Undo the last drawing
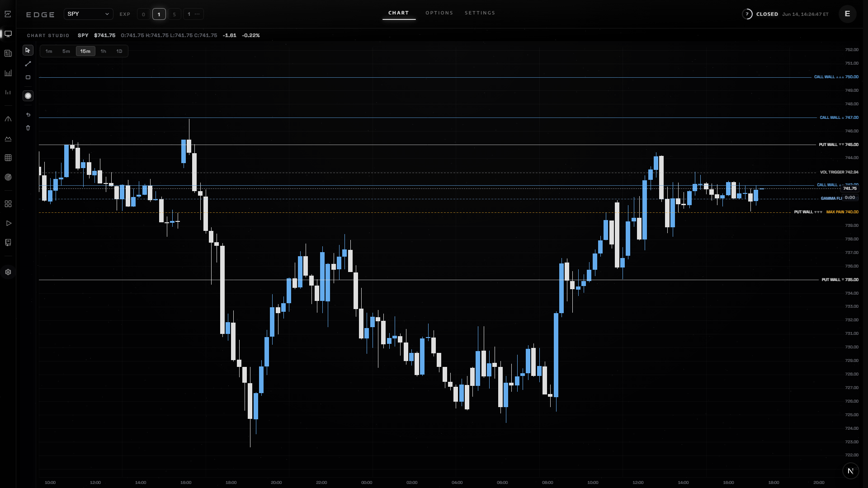The height and width of the screenshot is (488, 868). (28, 115)
